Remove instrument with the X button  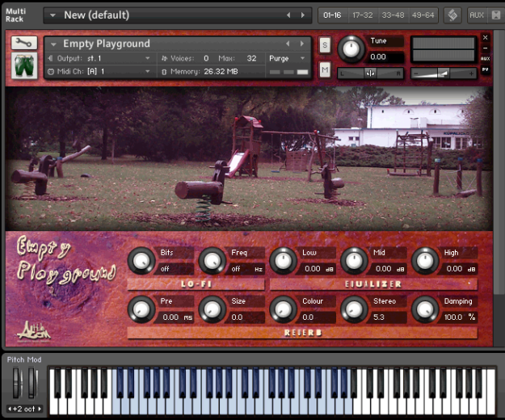[x=486, y=38]
